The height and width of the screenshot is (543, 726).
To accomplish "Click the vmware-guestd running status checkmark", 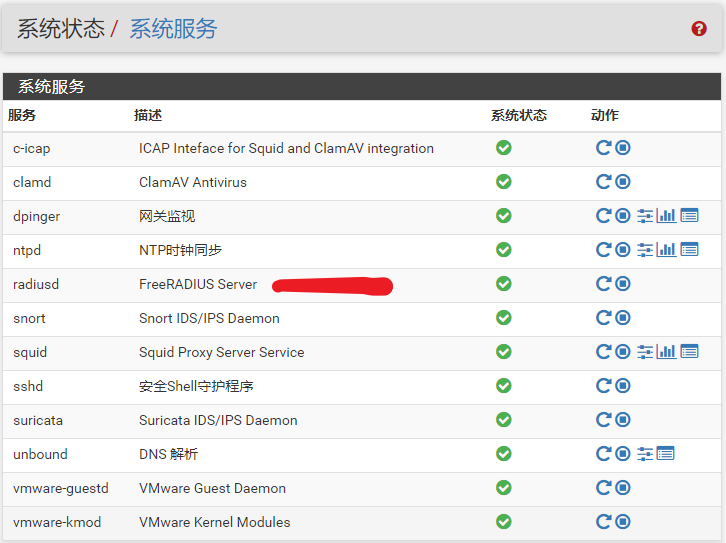I will coord(504,488).
